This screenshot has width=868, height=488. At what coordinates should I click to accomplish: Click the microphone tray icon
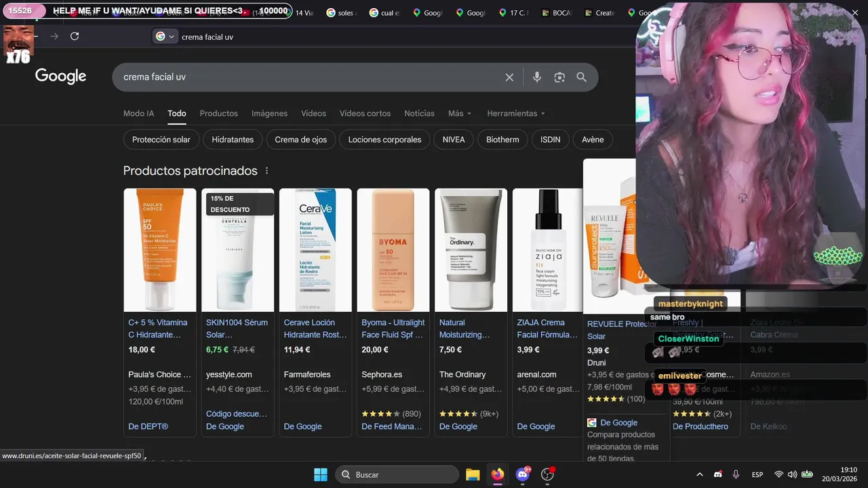click(736, 474)
